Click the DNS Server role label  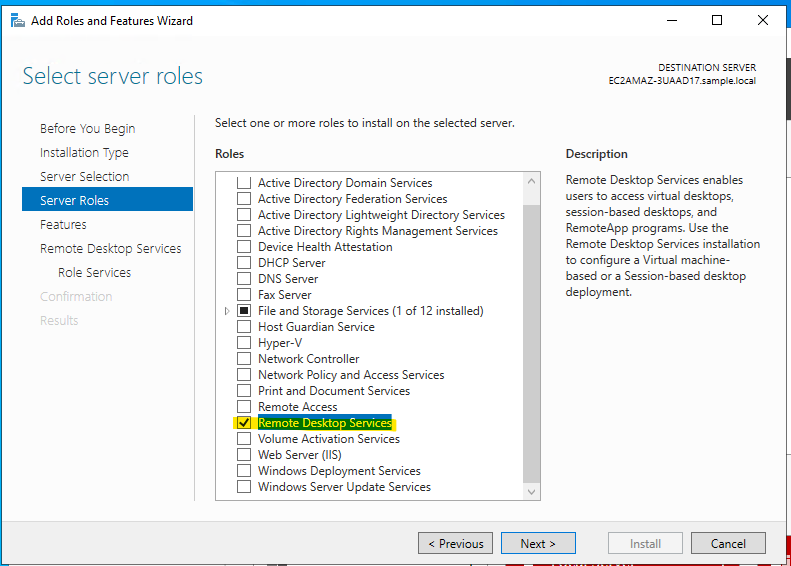(x=288, y=279)
